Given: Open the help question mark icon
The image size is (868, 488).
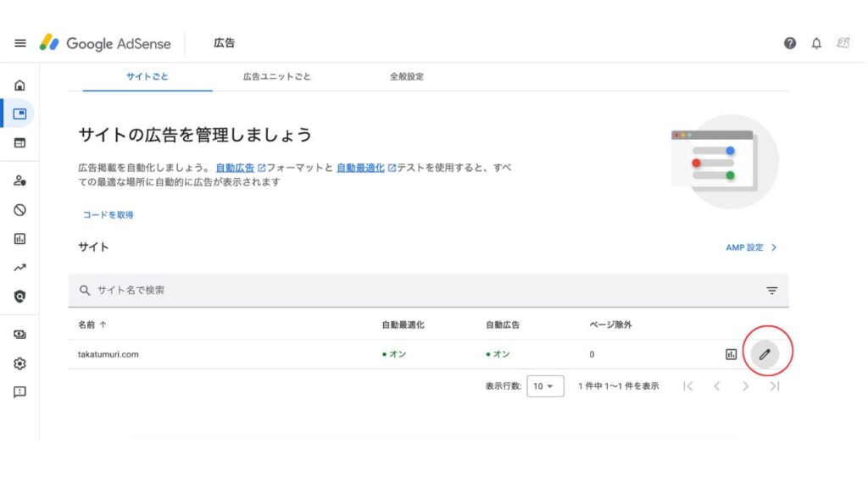Looking at the screenshot, I should pos(790,43).
